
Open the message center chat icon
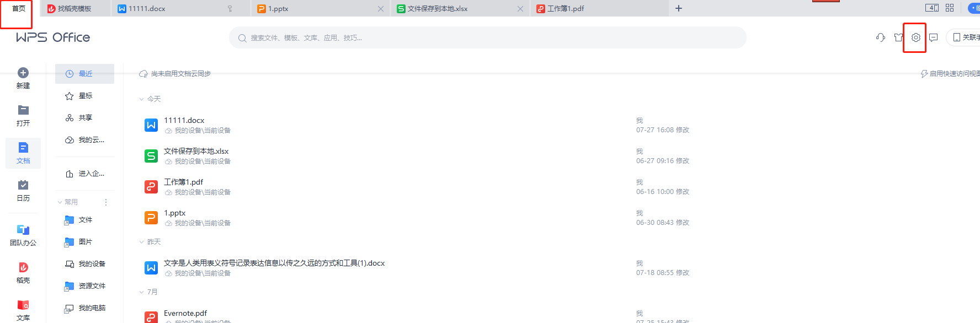click(934, 37)
